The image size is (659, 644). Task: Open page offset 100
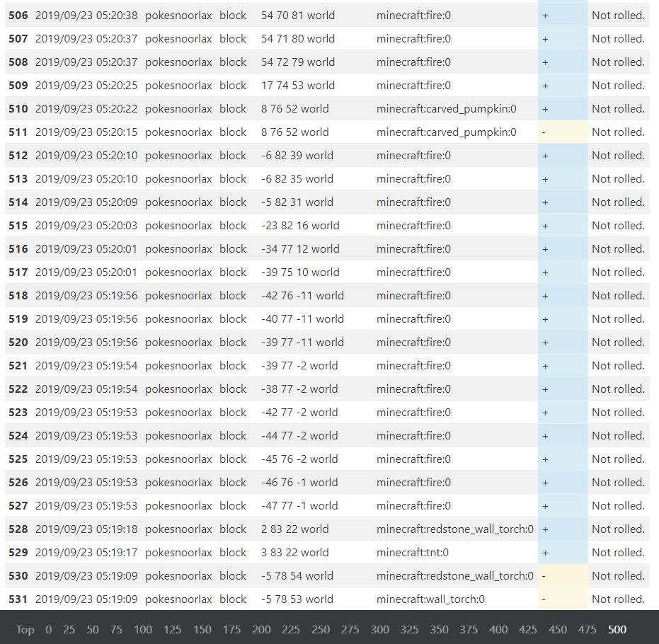pyautogui.click(x=143, y=629)
